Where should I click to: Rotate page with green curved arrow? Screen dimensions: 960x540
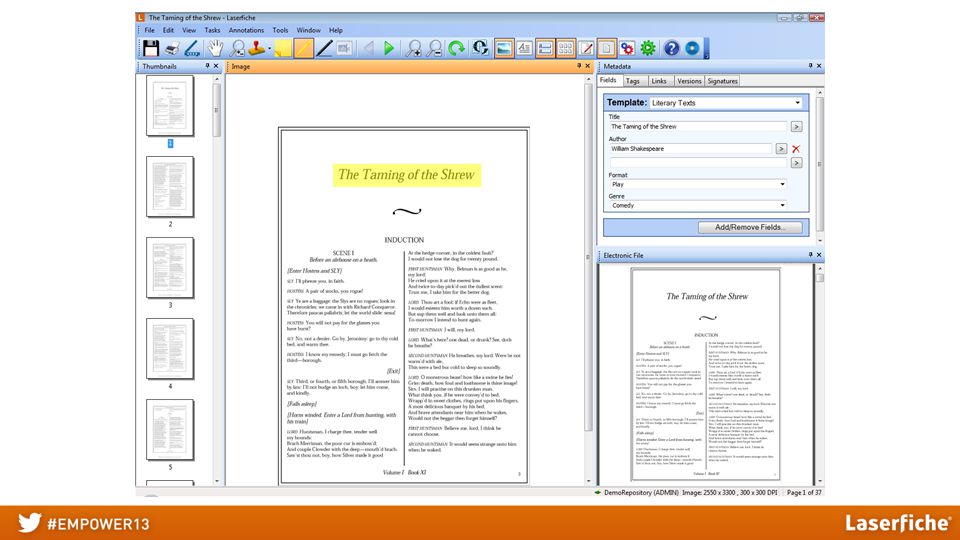point(456,48)
